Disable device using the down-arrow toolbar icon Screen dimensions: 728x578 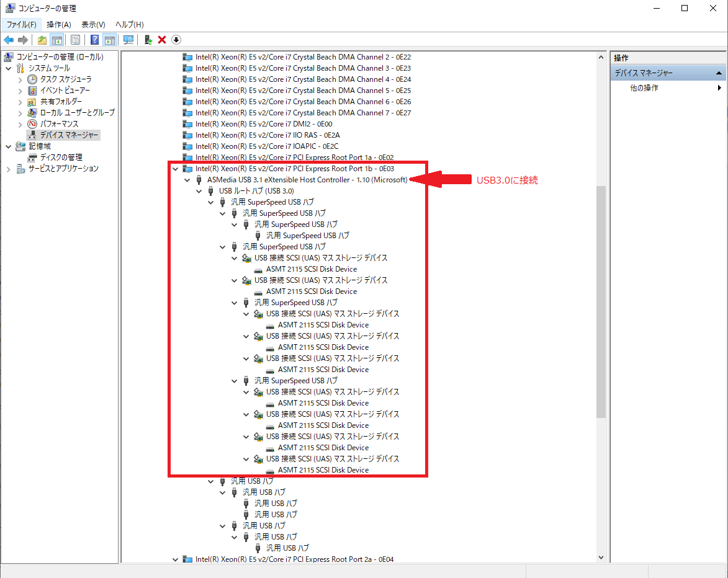[x=176, y=39]
